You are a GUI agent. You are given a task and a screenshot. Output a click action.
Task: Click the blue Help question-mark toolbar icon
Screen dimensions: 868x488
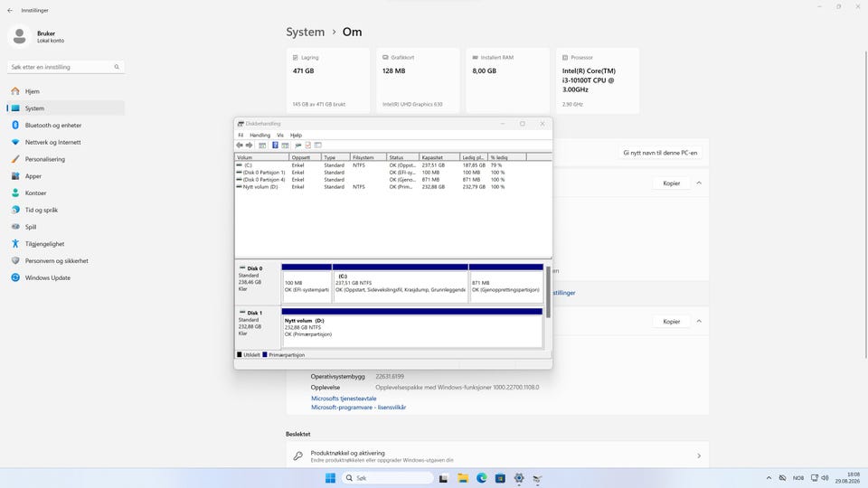pos(275,145)
